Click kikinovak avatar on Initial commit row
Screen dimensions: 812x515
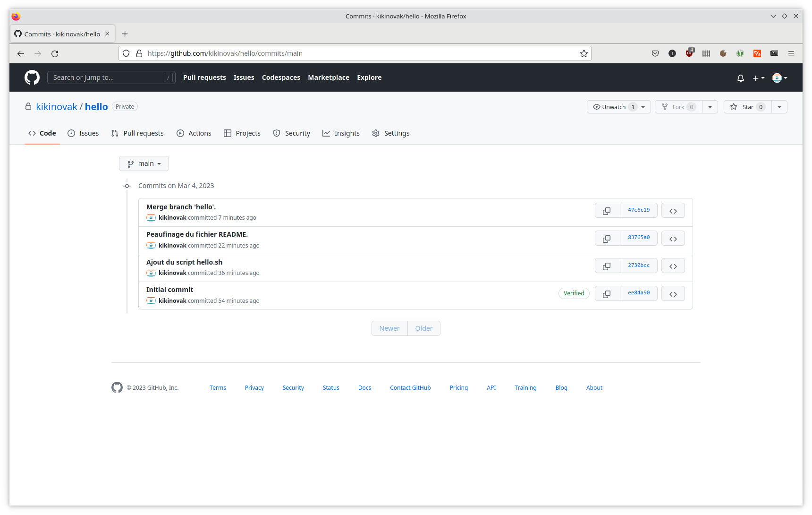point(151,300)
